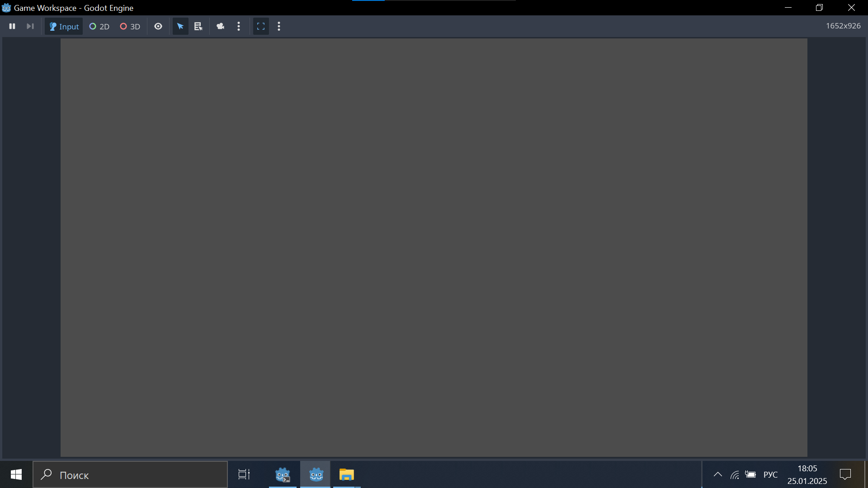Switch to 2D node selection mode
Viewport: 868px width, 488px height.
coord(99,26)
